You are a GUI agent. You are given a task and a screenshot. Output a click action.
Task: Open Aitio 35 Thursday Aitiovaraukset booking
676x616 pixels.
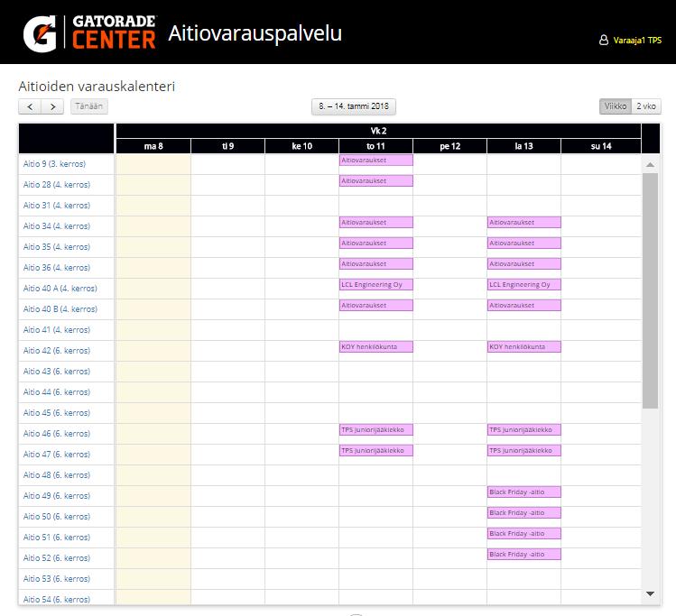pyautogui.click(x=376, y=243)
